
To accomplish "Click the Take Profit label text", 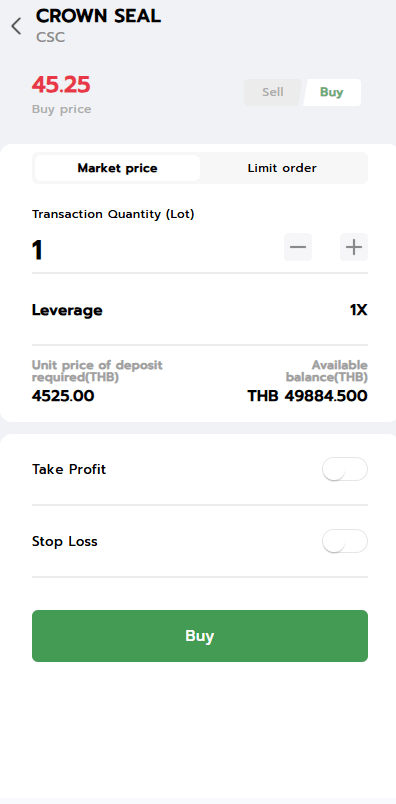I will tap(69, 469).
